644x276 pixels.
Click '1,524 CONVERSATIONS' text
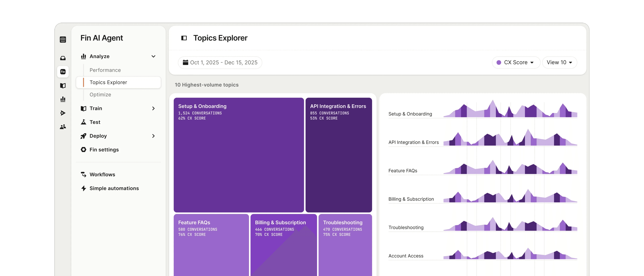tap(200, 113)
